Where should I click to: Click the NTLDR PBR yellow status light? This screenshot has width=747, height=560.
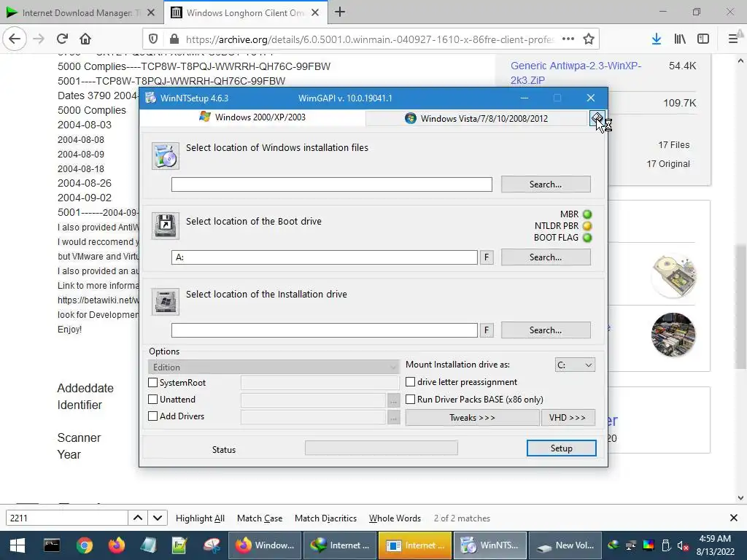click(587, 226)
